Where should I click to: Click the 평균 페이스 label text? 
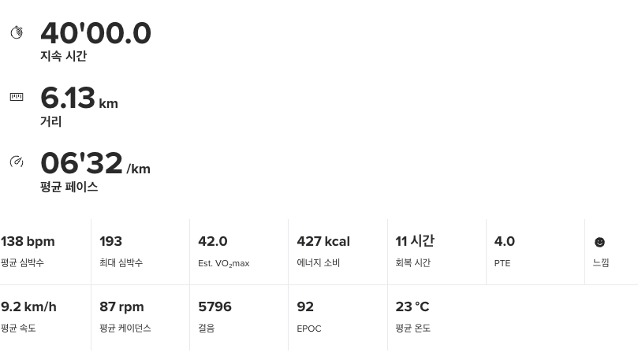(x=69, y=187)
